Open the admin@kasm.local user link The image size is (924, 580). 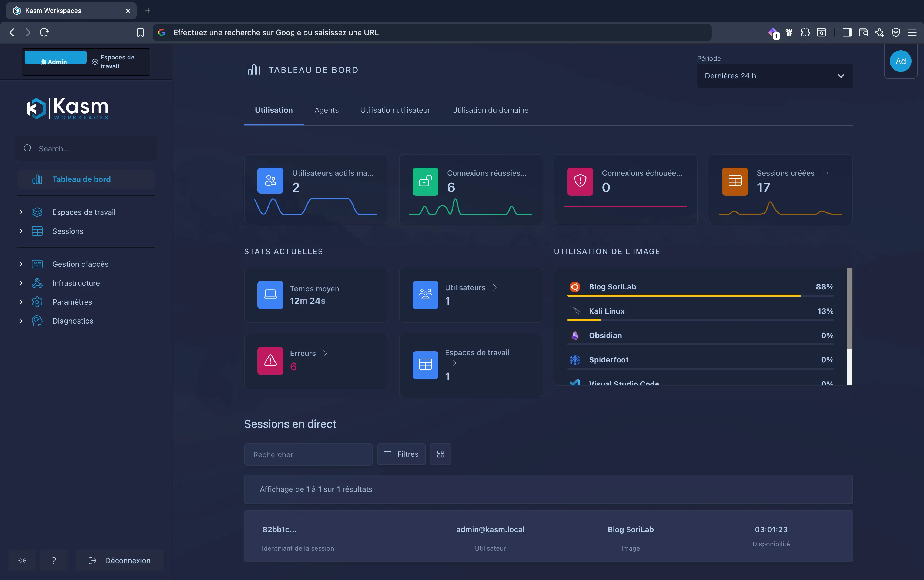point(490,529)
